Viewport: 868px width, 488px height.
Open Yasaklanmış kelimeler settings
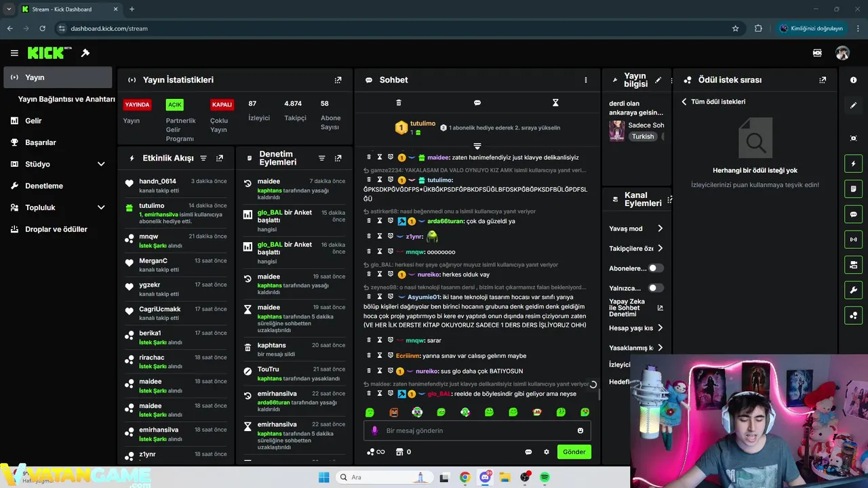pos(636,348)
